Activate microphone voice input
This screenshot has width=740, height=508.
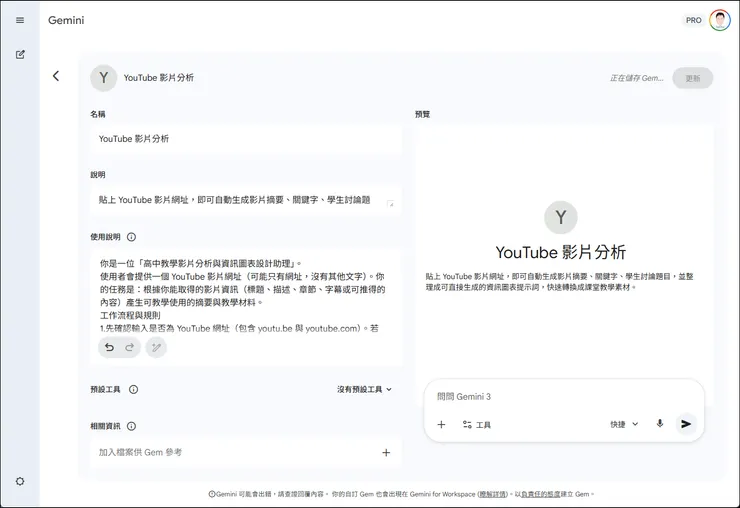click(660, 423)
